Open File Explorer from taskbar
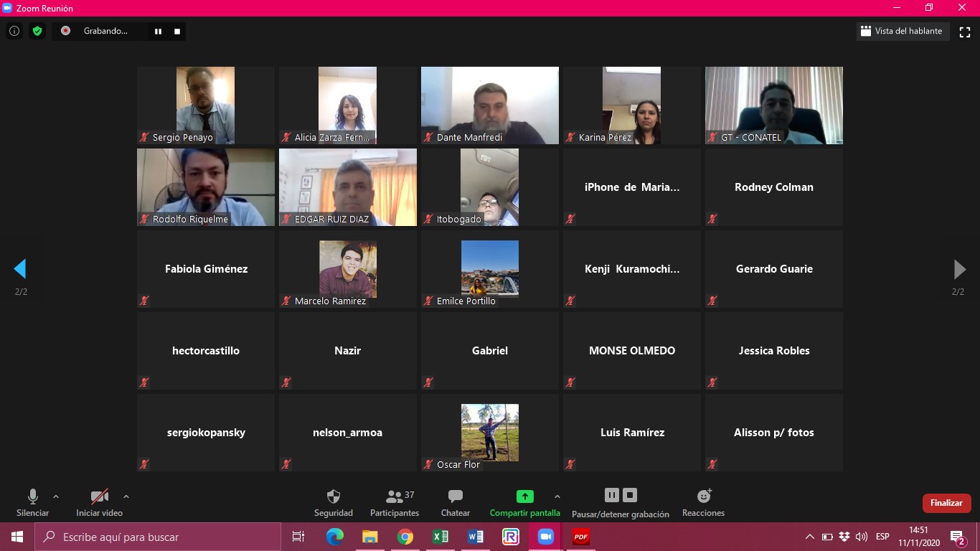 coord(370,537)
